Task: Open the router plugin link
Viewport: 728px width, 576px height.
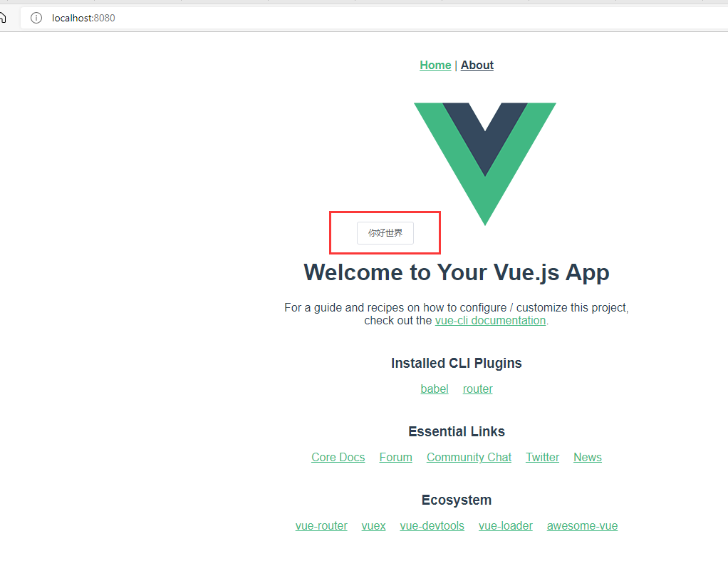Action: coord(477,389)
